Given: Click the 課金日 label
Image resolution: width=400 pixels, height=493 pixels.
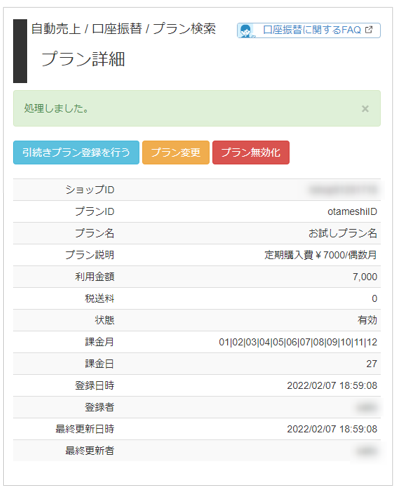Looking at the screenshot, I should click(100, 364).
